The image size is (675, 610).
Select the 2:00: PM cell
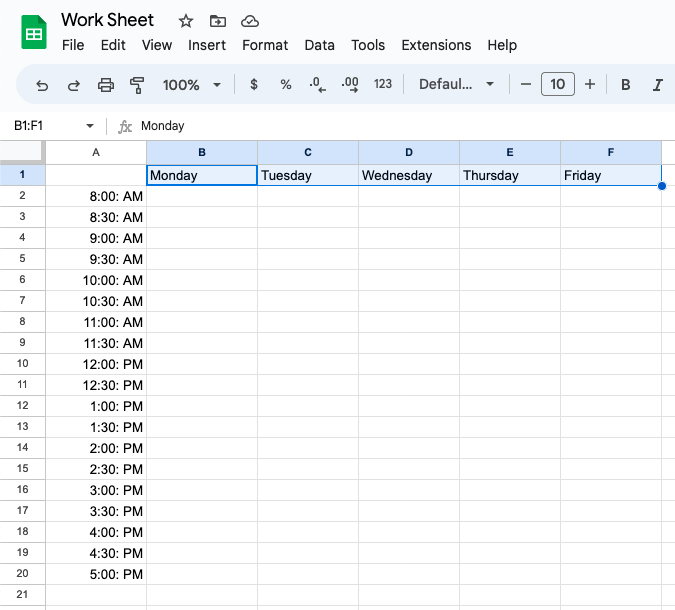(x=96, y=448)
